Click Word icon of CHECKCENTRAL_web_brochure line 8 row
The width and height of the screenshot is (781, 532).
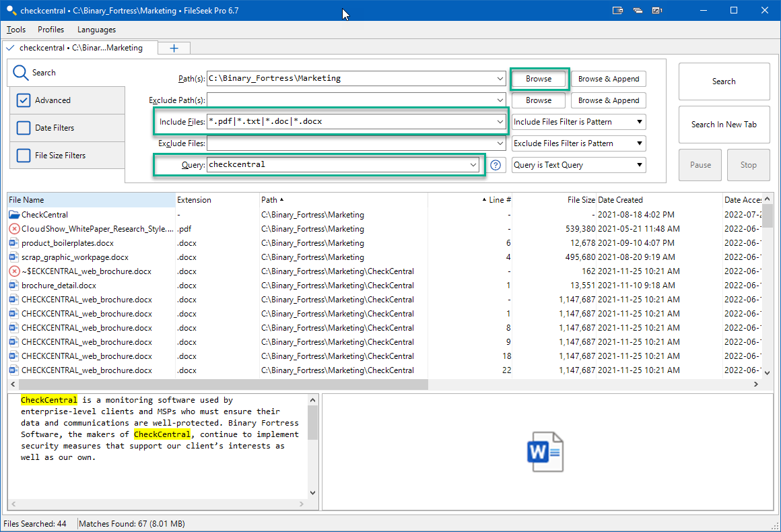(x=14, y=328)
